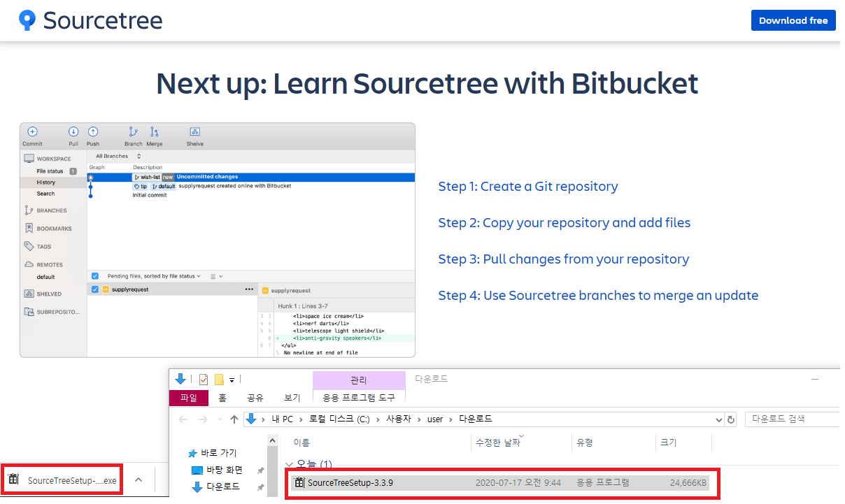Go back with Explorer back arrow
This screenshot has height=504, width=845.
coord(183,419)
